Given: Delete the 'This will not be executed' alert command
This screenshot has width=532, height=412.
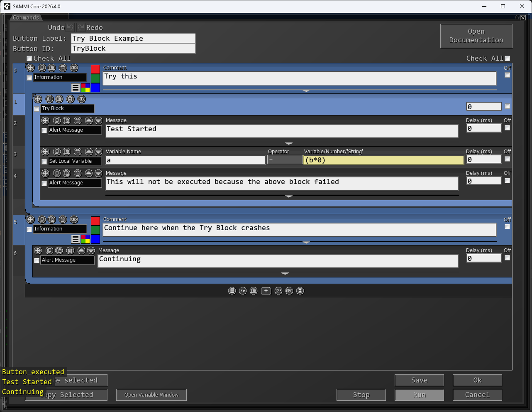Looking at the screenshot, I should [x=78, y=173].
